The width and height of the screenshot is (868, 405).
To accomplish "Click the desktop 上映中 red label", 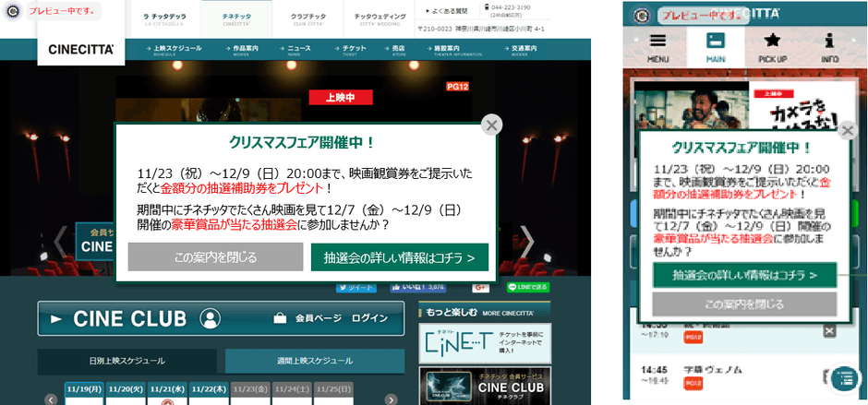I will 341,98.
